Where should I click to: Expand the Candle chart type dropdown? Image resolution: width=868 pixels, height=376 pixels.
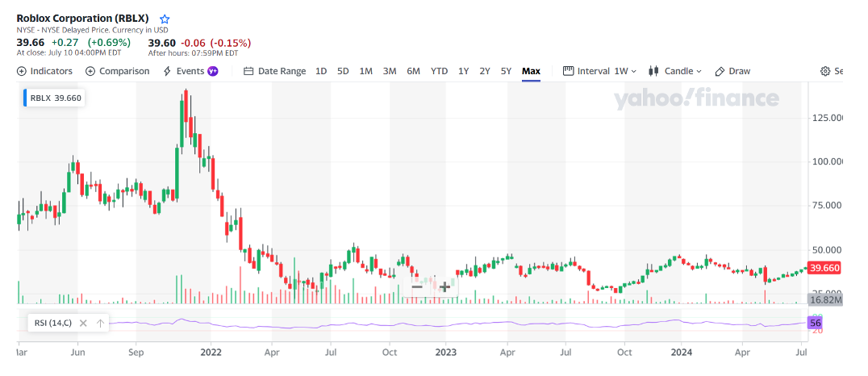pos(675,71)
